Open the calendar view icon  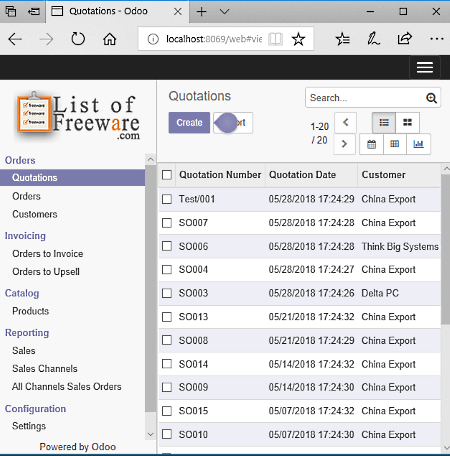point(371,144)
